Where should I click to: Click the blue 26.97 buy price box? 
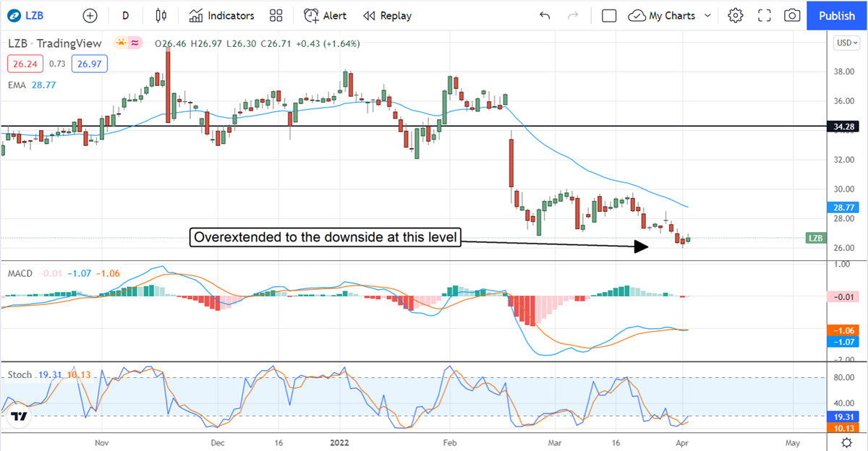tap(90, 64)
